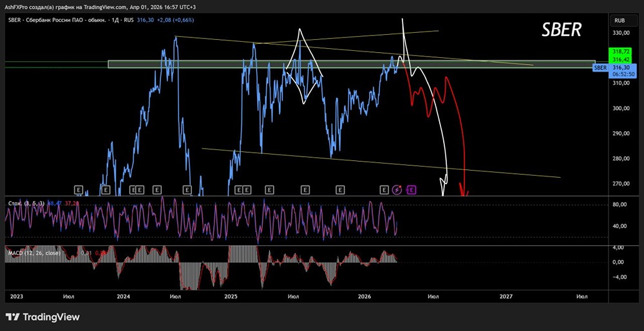Click the TradingView logo
Screen dimensions: 644x331
43,317
